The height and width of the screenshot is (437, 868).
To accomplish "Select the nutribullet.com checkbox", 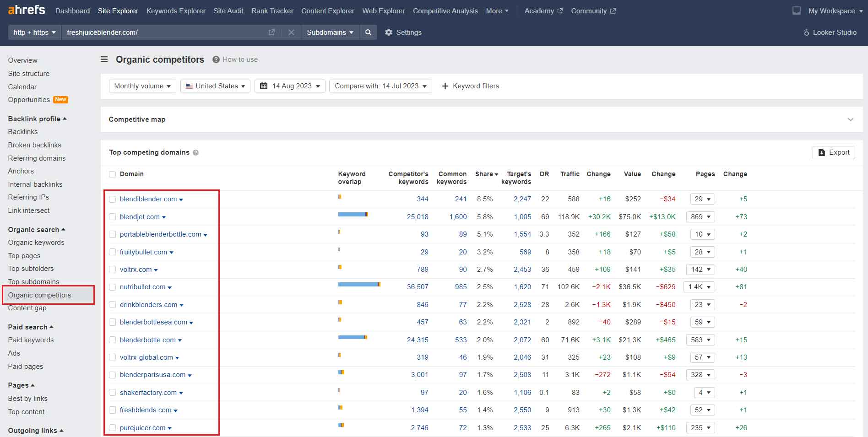I will coord(112,287).
